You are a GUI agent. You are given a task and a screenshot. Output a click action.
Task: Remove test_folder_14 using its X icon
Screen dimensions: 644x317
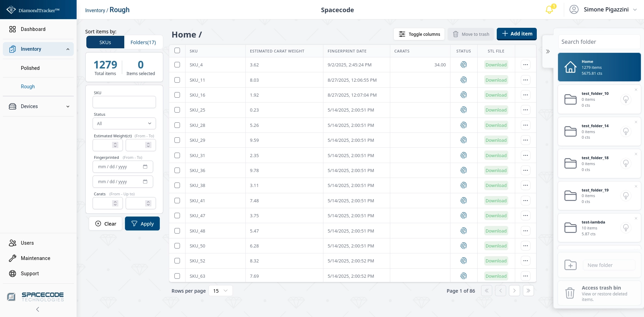click(x=636, y=122)
